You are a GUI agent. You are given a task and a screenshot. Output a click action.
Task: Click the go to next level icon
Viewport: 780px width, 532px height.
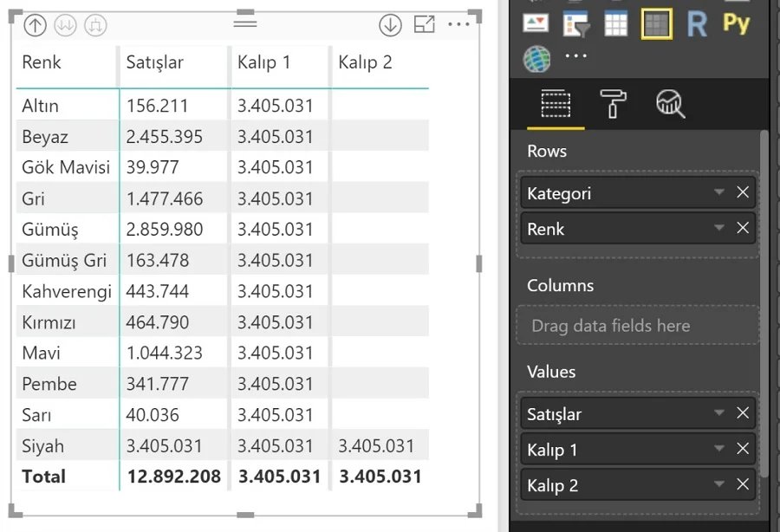pos(65,25)
